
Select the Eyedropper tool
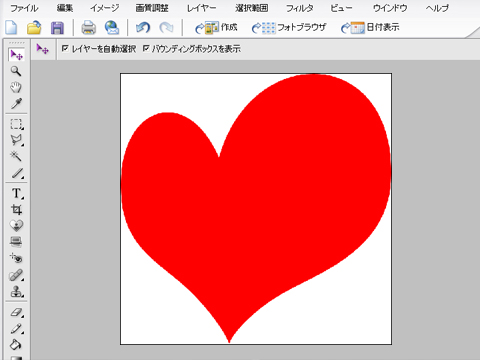[x=16, y=104]
